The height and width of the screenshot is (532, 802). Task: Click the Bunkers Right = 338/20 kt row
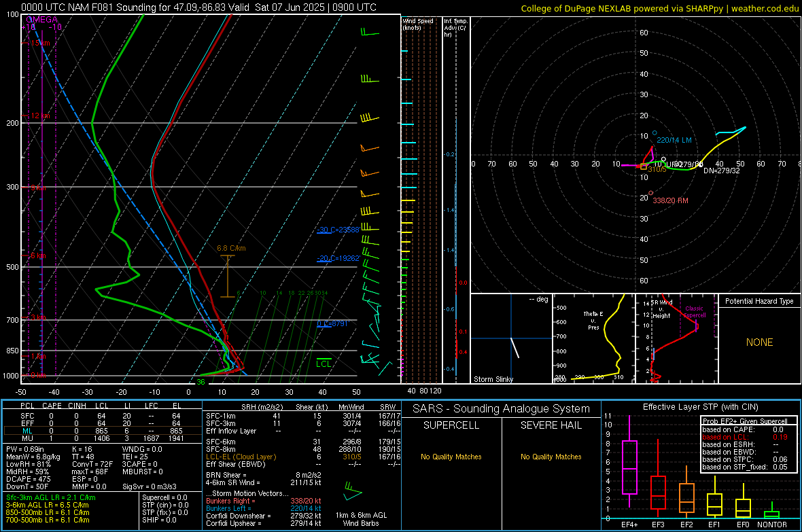click(x=264, y=501)
